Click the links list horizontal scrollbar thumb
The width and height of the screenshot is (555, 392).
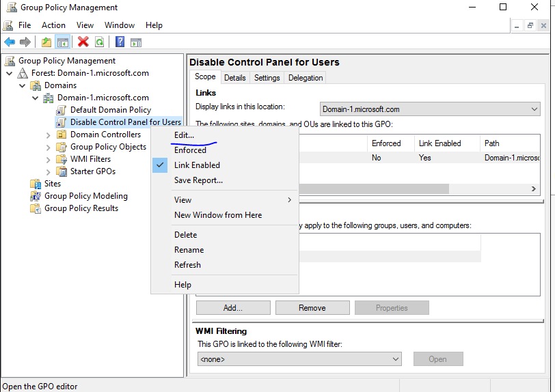pos(374,189)
